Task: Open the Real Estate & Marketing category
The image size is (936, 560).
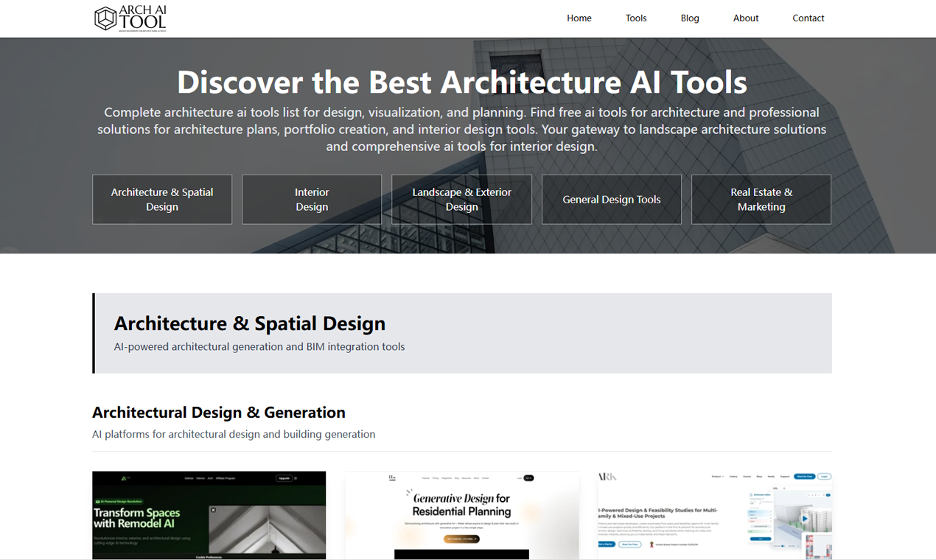Action: click(761, 199)
